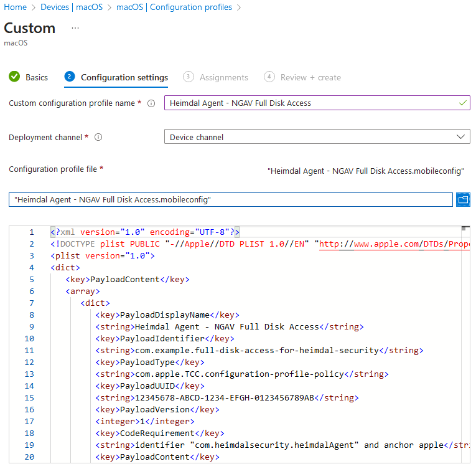Click the PayloadType key line
Screen dimensions: 476x469
(x=150, y=362)
